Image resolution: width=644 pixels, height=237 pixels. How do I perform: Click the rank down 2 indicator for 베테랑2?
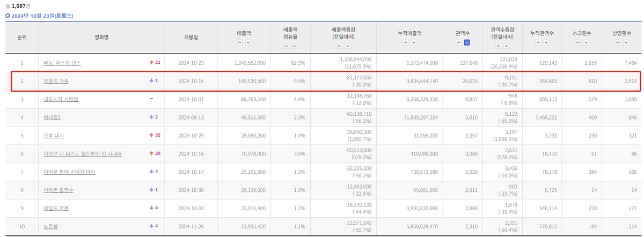pyautogui.click(x=153, y=117)
